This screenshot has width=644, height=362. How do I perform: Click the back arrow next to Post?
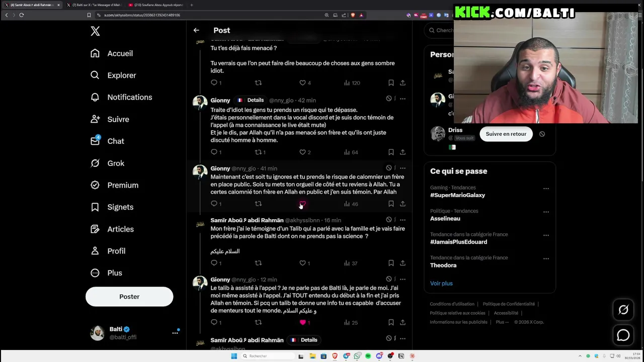click(196, 30)
